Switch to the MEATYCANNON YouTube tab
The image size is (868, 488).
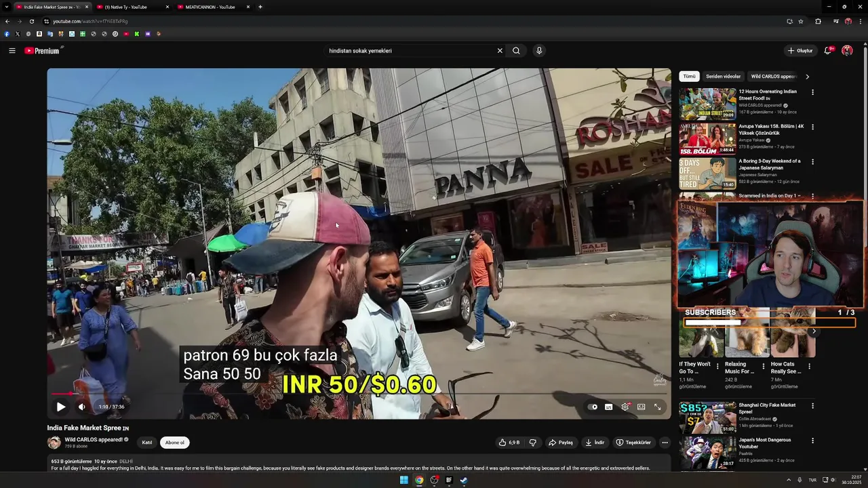pos(212,7)
